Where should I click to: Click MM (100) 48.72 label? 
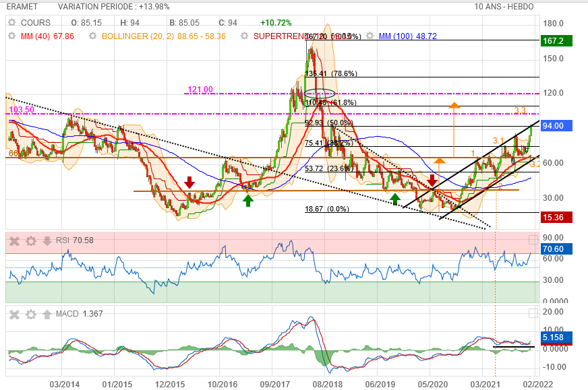408,36
